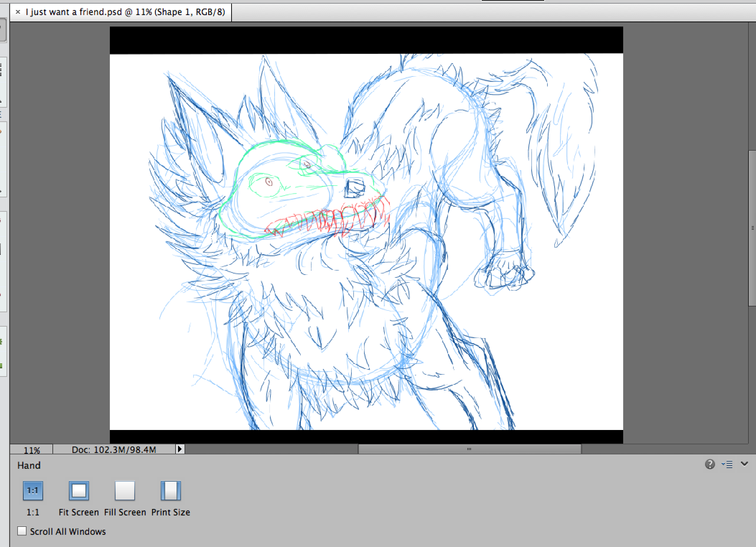The width and height of the screenshot is (756, 547).
Task: Click the 1:1 zoom icon
Action: pos(33,491)
